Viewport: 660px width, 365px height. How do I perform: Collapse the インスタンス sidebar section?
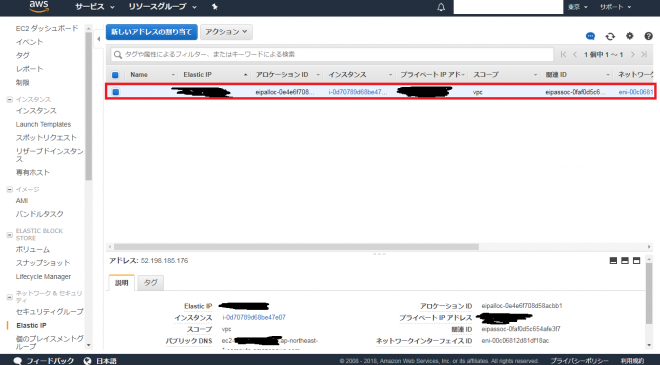point(9,100)
